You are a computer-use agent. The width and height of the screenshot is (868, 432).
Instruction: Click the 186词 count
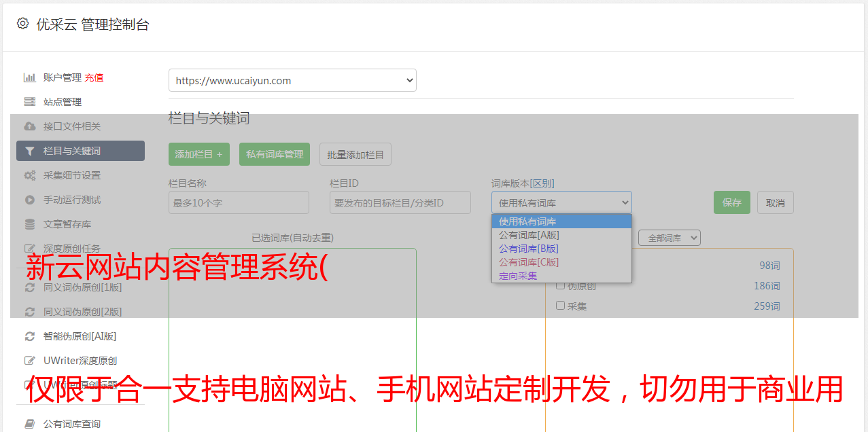coord(767,286)
